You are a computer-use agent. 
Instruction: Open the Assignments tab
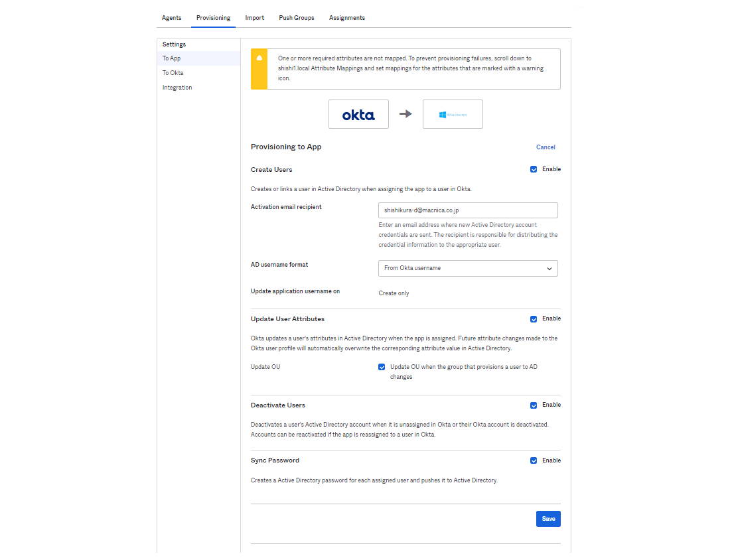[347, 18]
